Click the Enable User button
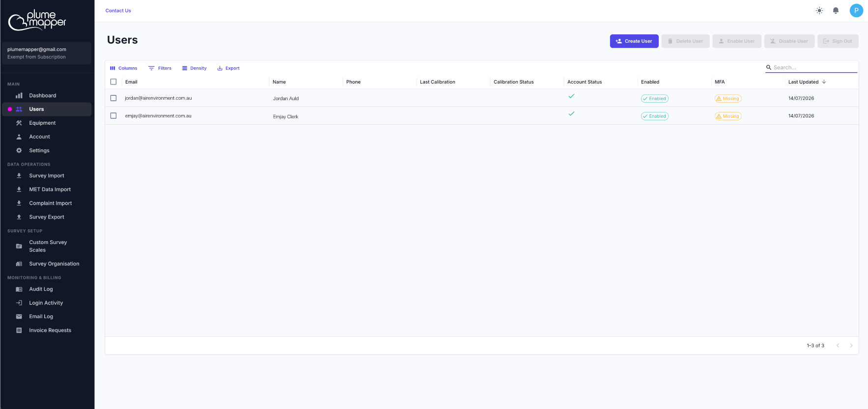 coord(737,41)
